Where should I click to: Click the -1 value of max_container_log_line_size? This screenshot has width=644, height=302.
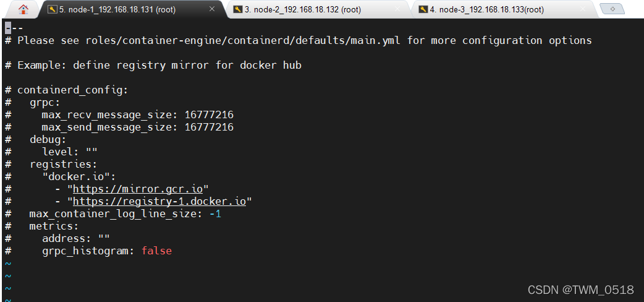point(215,214)
